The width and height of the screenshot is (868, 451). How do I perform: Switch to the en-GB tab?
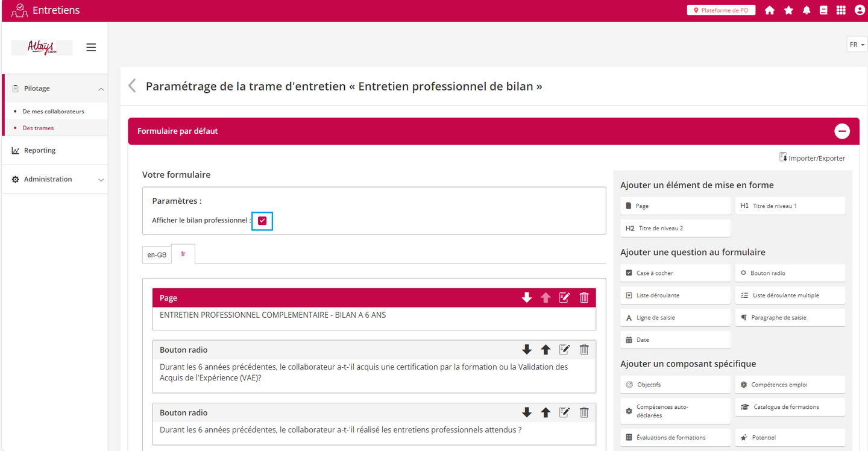click(x=157, y=255)
